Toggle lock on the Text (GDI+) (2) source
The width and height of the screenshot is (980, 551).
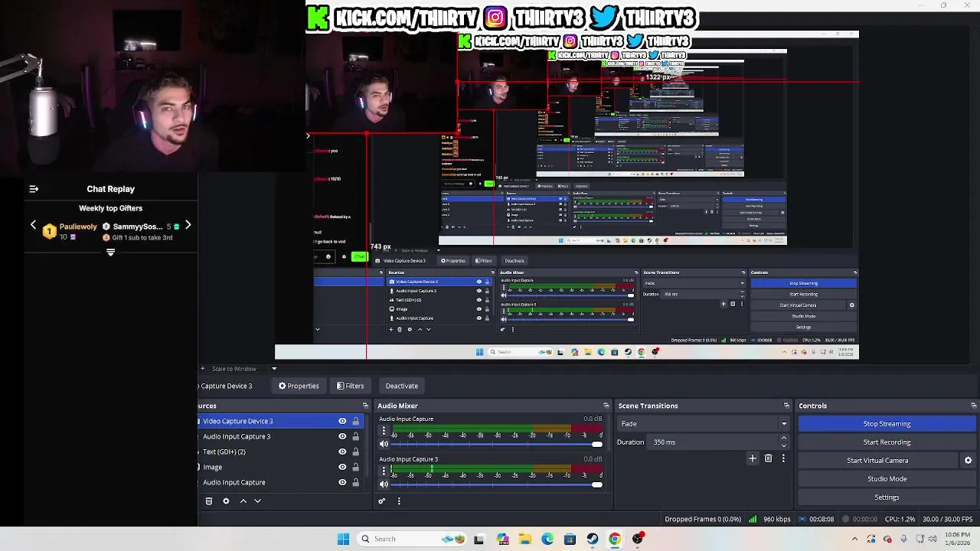point(355,452)
